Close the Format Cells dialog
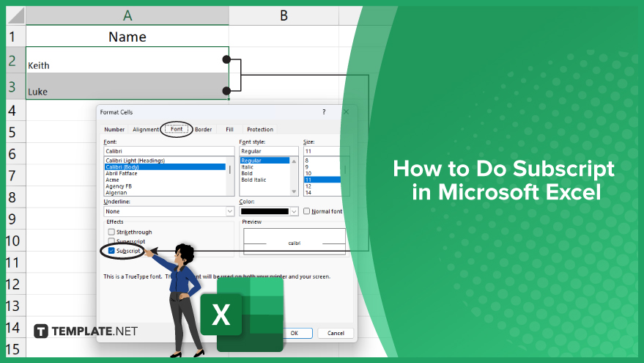The width and height of the screenshot is (644, 363). 347,111
